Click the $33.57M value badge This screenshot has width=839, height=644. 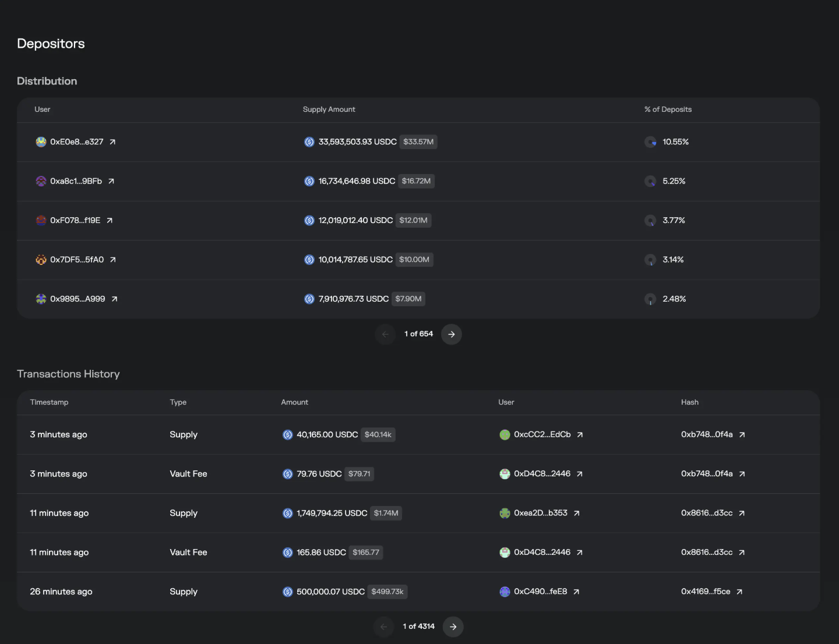click(x=418, y=142)
